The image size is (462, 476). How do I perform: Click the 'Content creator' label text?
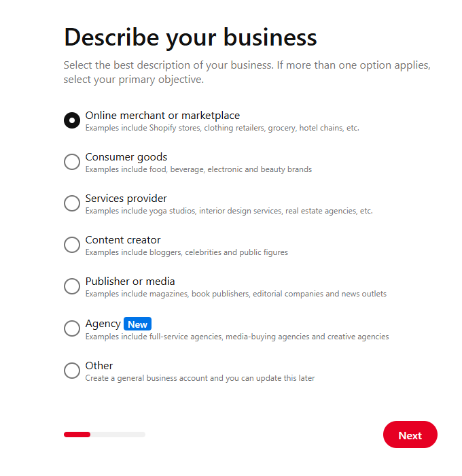pyautogui.click(x=123, y=240)
